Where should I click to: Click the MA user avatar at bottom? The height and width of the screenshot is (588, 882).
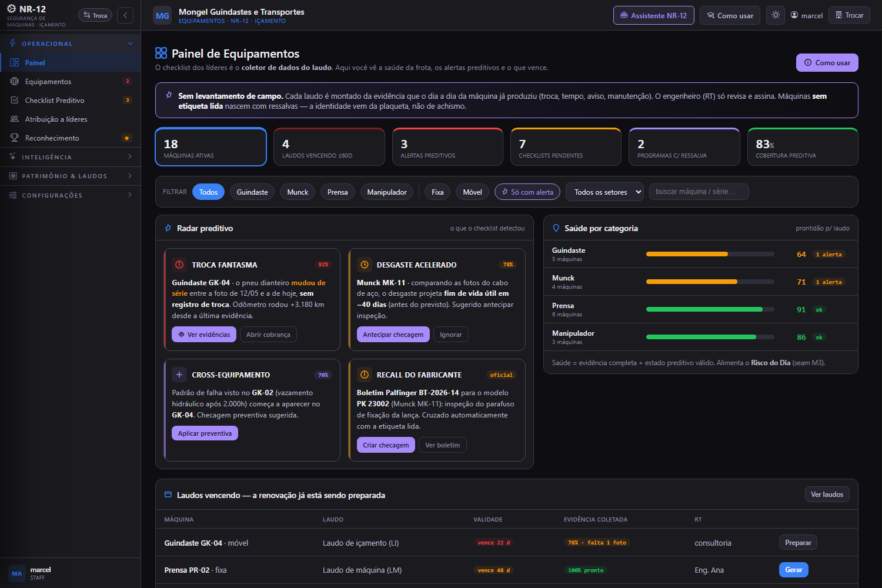click(16, 573)
